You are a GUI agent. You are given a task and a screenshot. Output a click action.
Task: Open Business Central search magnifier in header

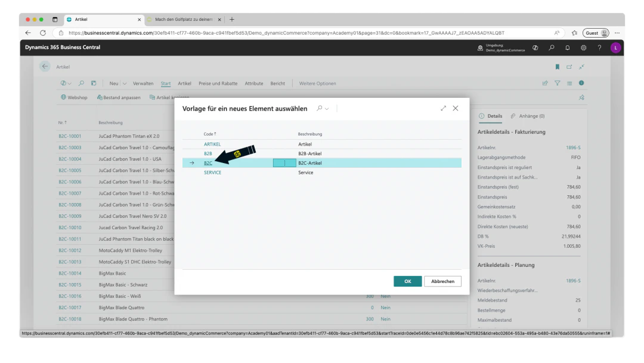tap(551, 48)
